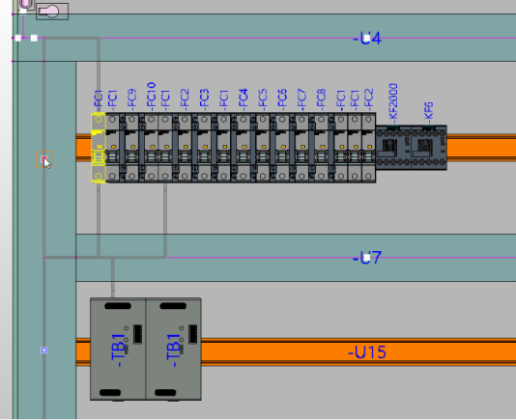Viewport: 516px width, 420px height.
Task: Select the blue square handle on vertical duct
Action: click(44, 350)
